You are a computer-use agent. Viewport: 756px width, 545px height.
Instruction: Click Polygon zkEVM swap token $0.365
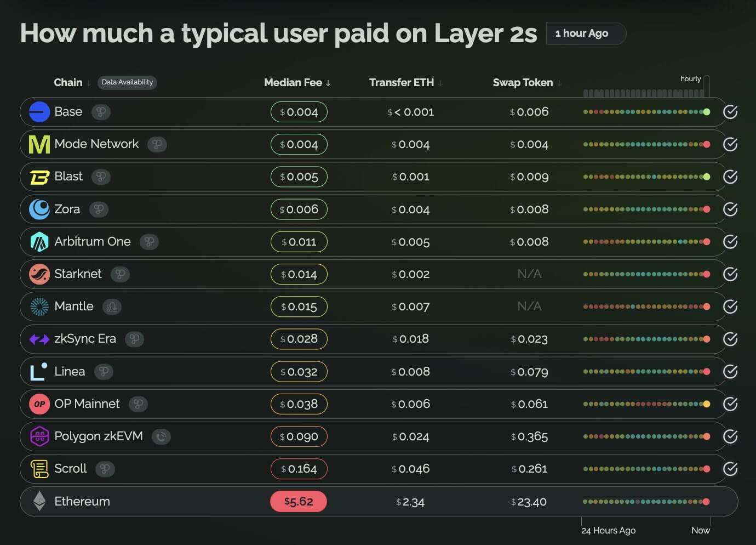(529, 436)
